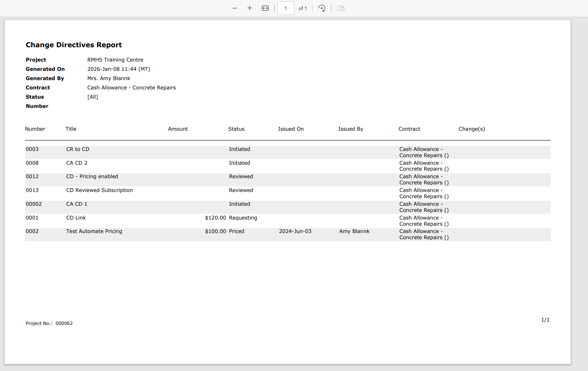Click the title 'Test Automate Pricing'
Screen dimensions: 588x371
tap(94, 231)
